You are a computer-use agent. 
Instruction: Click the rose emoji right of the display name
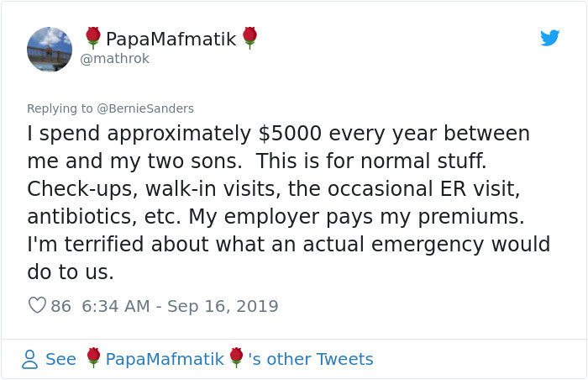(249, 38)
